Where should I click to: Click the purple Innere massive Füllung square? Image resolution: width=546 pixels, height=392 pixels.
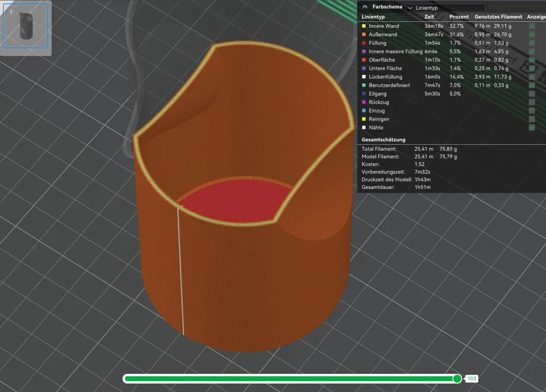coord(364,51)
